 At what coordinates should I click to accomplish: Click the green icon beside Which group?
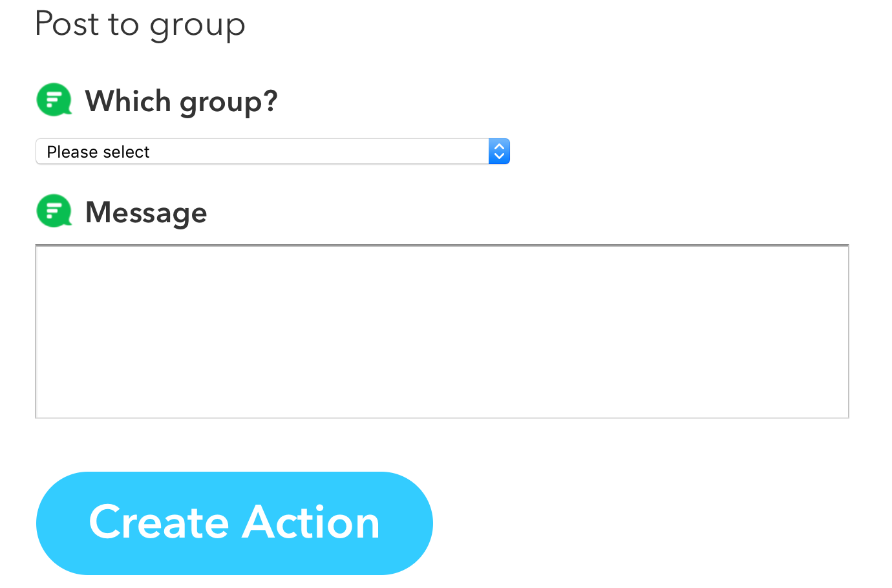[54, 100]
